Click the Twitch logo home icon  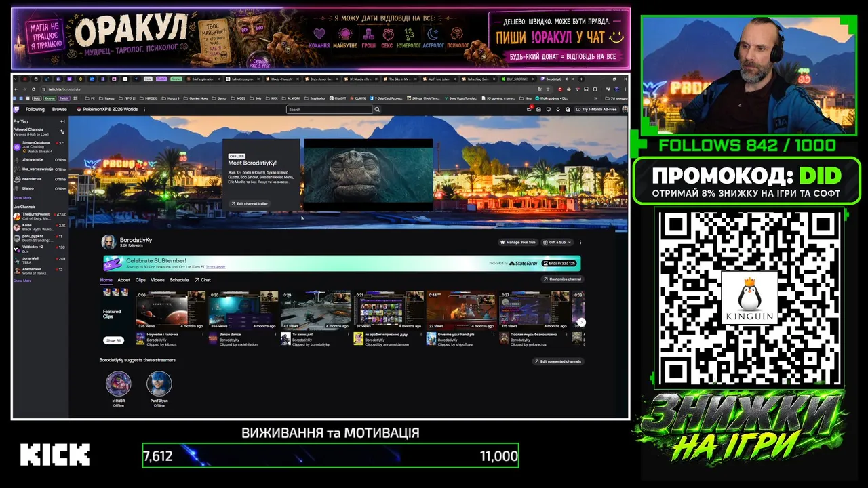17,109
